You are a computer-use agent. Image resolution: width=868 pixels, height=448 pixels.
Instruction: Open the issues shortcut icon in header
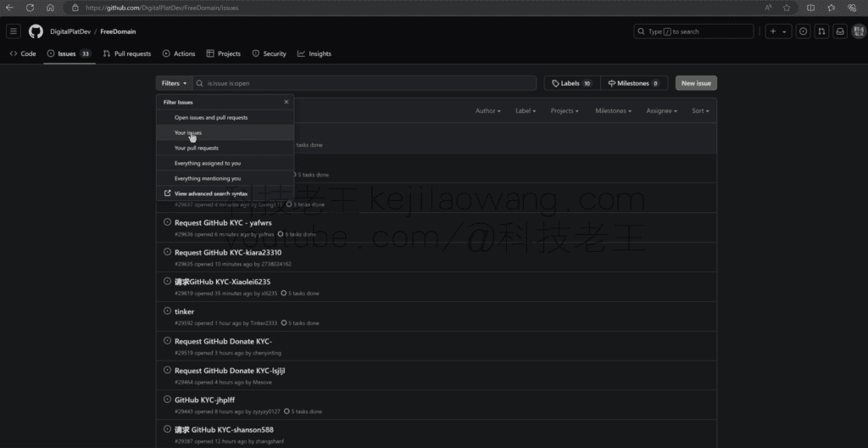tap(804, 31)
